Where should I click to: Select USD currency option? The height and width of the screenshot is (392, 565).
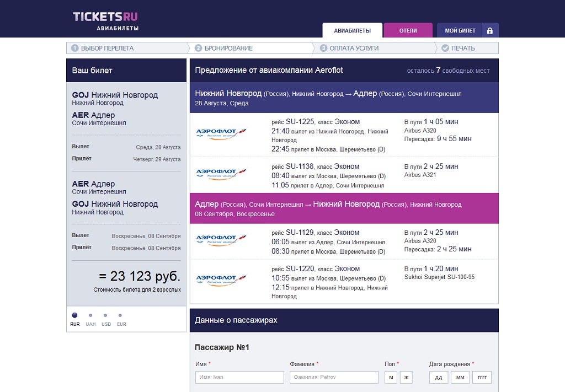(105, 316)
